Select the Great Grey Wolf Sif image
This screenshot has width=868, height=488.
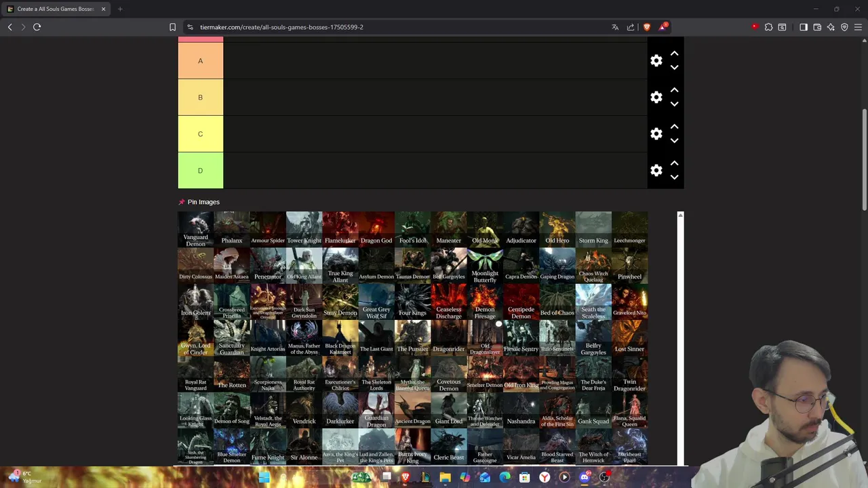pyautogui.click(x=376, y=302)
